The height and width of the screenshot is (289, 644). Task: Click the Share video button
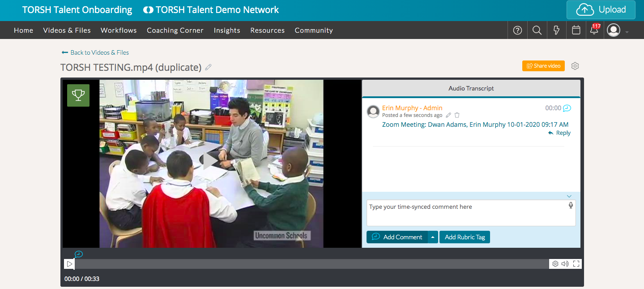[543, 66]
